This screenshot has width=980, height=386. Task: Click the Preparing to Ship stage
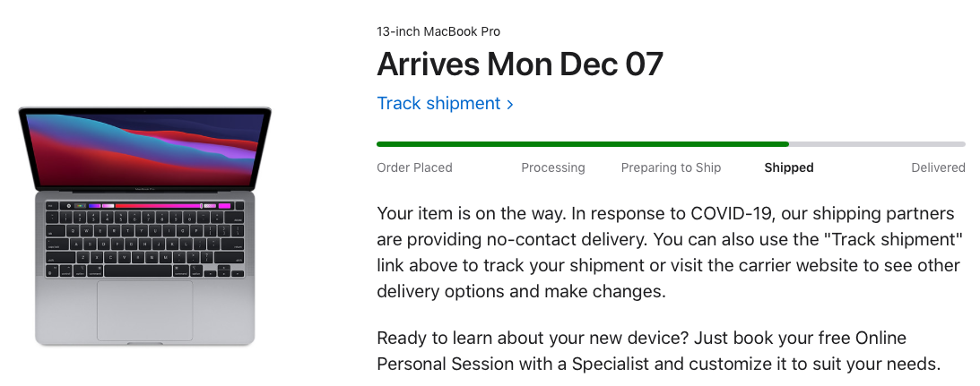pos(671,167)
